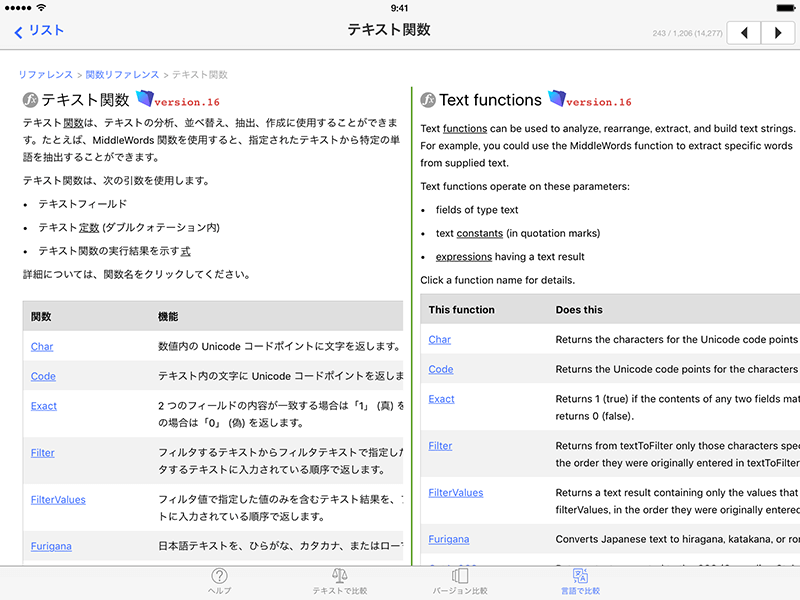Go to previous page arrow
The height and width of the screenshot is (600, 800).
tap(743, 33)
